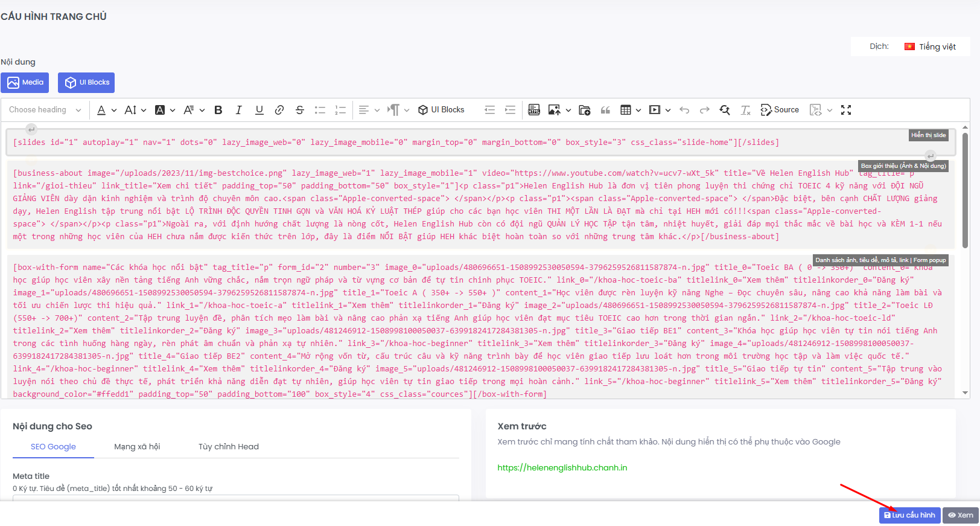Open the Tùy chỉnh Head tab
980x526 pixels.
(228, 447)
